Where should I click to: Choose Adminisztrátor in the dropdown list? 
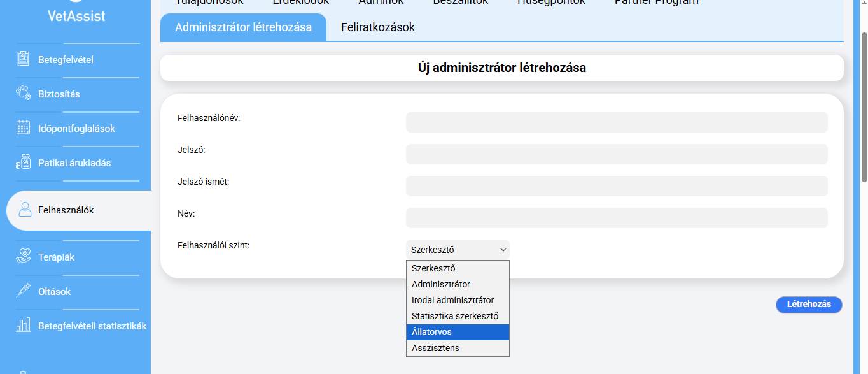[458, 284]
